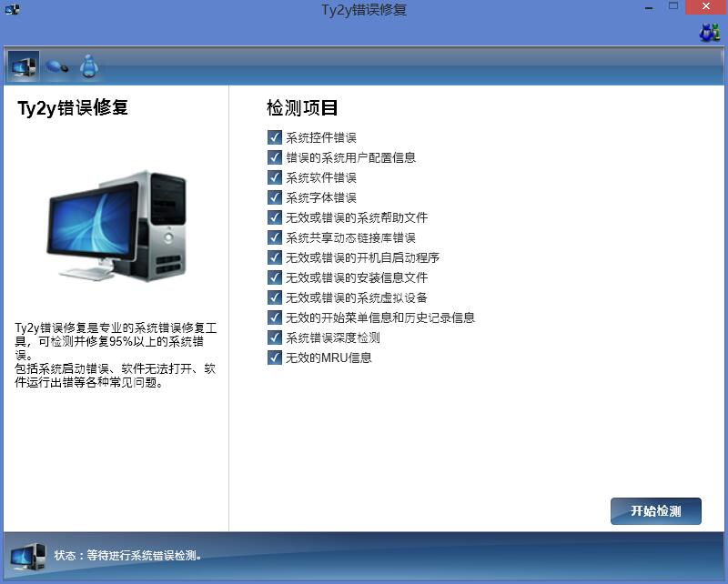This screenshot has width=728, height=584.
Task: Disable the 无效的MRU信息 checkbox
Action: (x=274, y=357)
